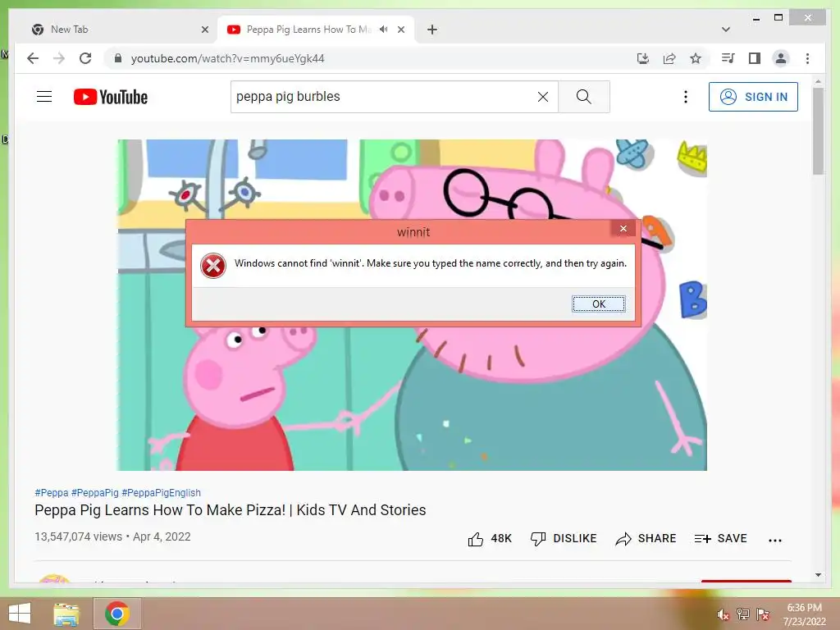
Task: Close the Peppa Pig tab
Action: pos(400,30)
